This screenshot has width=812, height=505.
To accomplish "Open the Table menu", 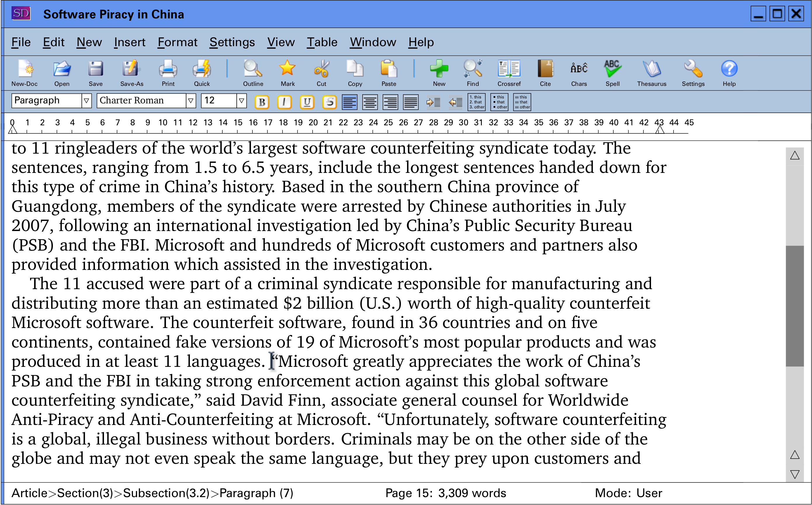I will (322, 42).
